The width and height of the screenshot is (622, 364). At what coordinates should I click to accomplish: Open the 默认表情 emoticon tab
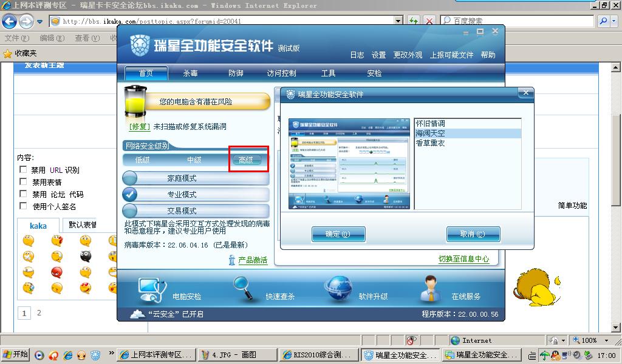[x=82, y=224]
